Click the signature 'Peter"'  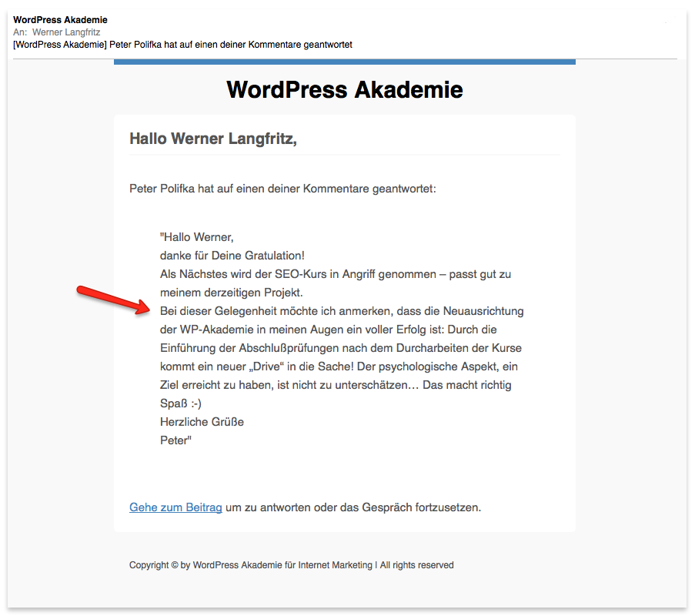[176, 440]
